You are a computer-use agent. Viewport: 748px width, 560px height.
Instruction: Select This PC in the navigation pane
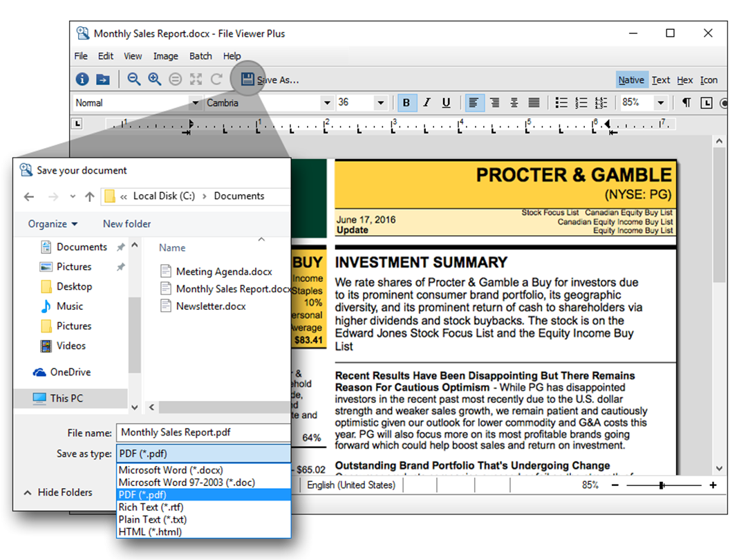(66, 398)
